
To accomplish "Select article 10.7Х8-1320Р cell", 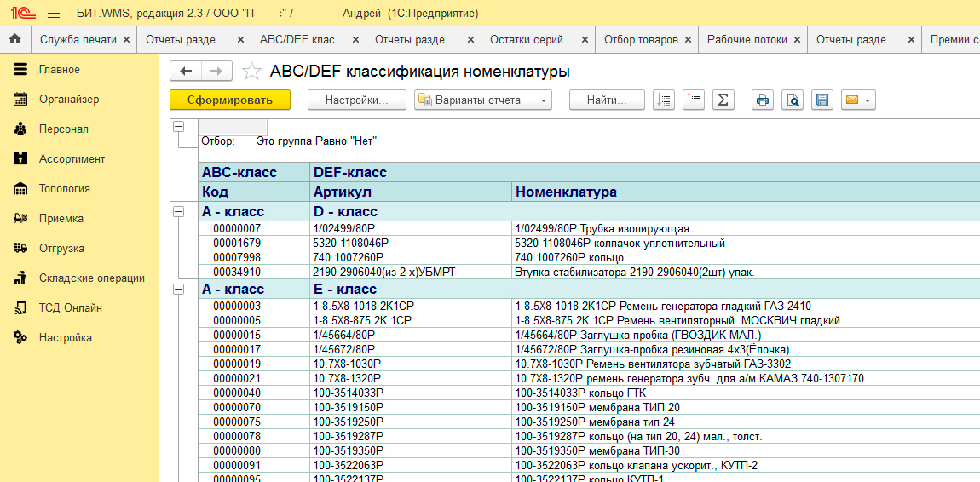I will (412, 378).
